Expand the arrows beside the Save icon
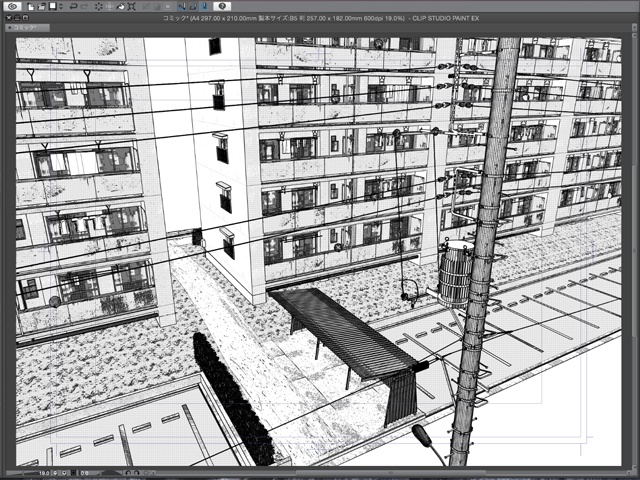Viewport: 640px width, 480px height. pyautogui.click(x=61, y=7)
